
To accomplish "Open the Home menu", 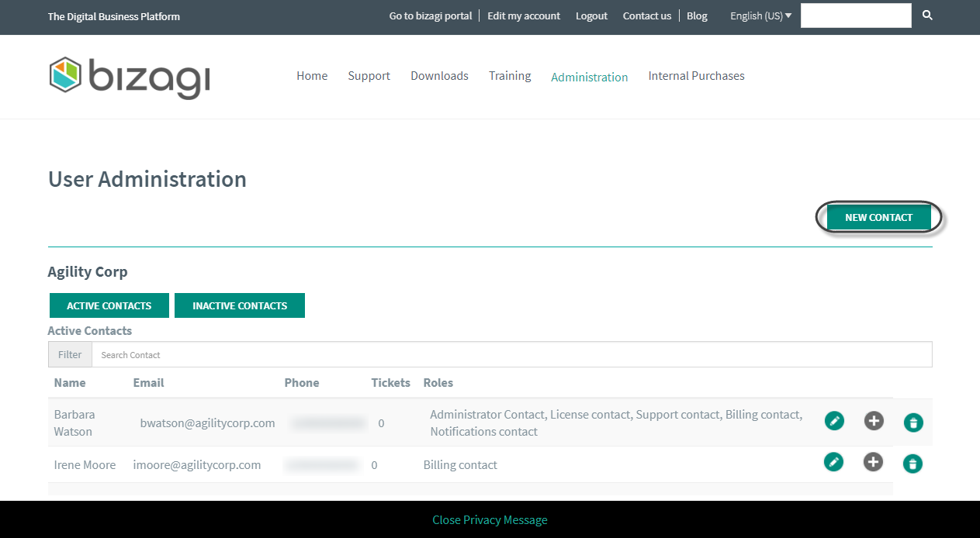I will pos(312,76).
